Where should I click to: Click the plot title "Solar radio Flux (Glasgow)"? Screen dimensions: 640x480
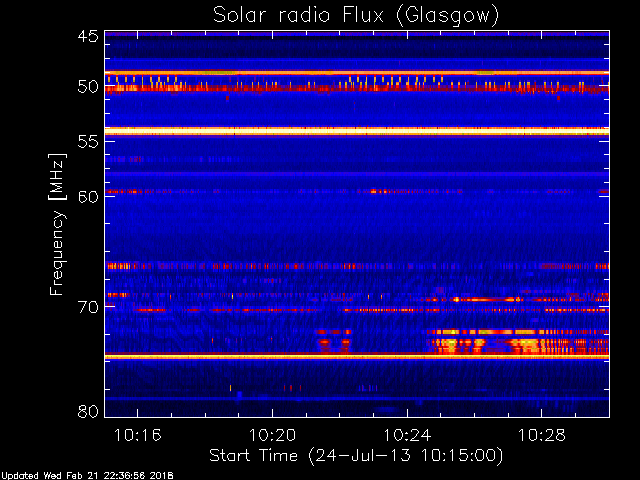pos(356,15)
